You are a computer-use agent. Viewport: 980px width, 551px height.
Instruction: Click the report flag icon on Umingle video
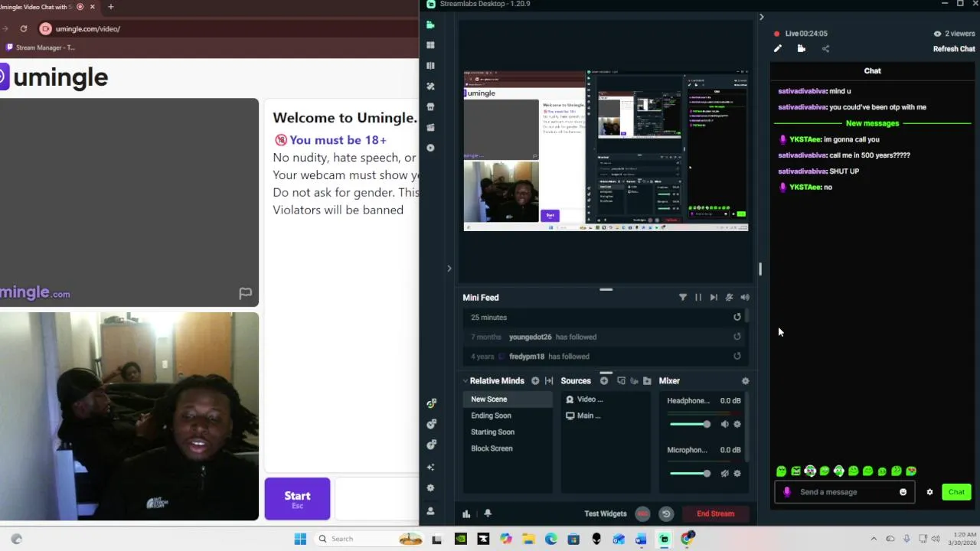point(245,293)
